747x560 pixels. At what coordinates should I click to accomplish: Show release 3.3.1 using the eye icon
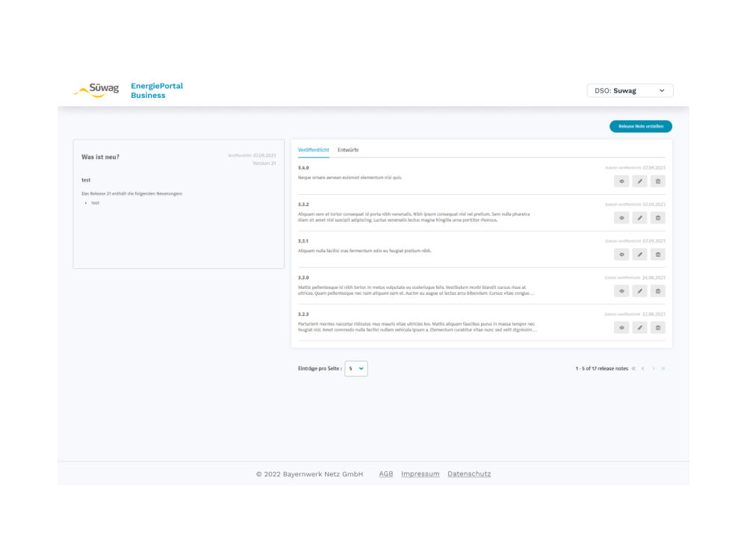[x=622, y=255]
